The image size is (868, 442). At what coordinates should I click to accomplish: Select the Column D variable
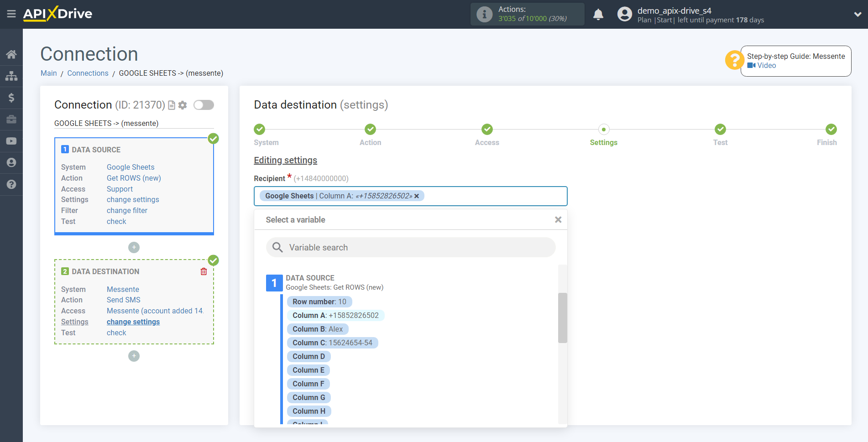309,356
